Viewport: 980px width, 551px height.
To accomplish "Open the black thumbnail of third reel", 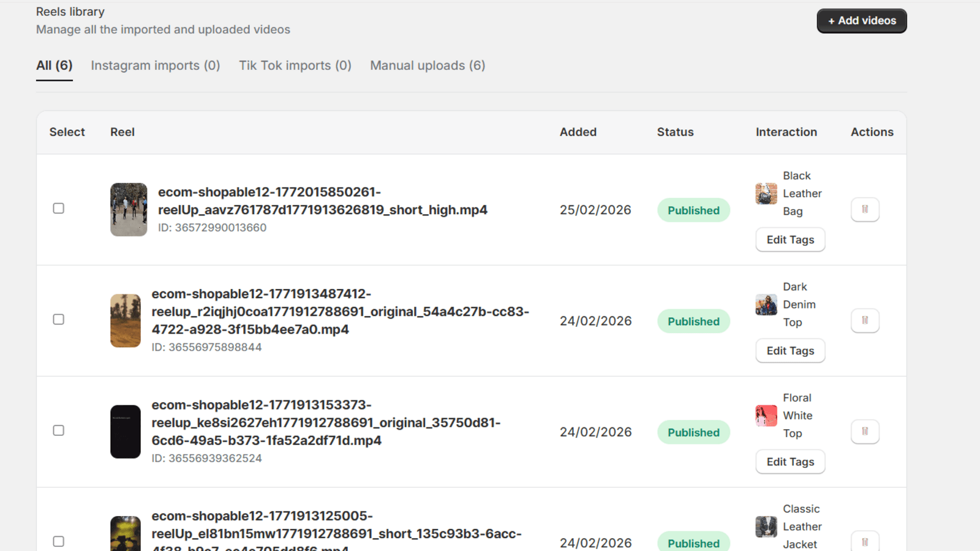I will coord(126,432).
